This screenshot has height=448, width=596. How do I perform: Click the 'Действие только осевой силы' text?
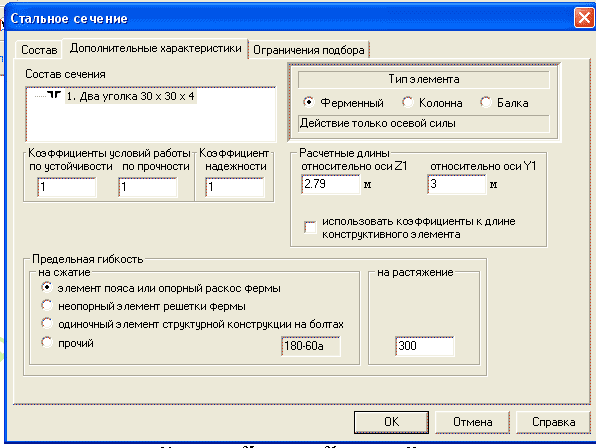tap(378, 123)
